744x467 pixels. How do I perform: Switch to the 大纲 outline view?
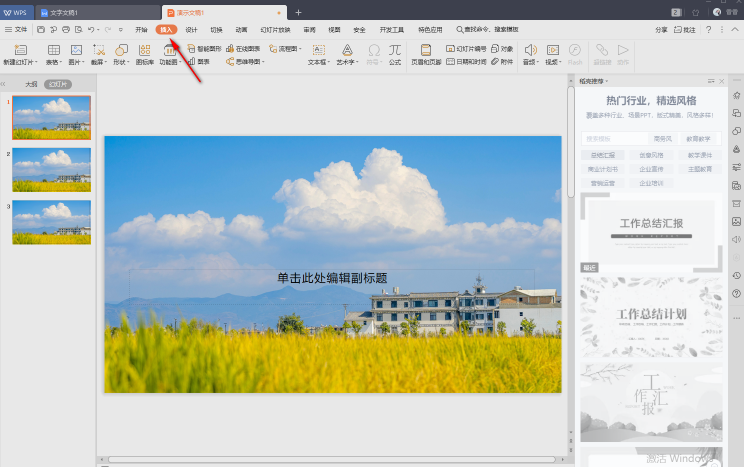(31, 85)
